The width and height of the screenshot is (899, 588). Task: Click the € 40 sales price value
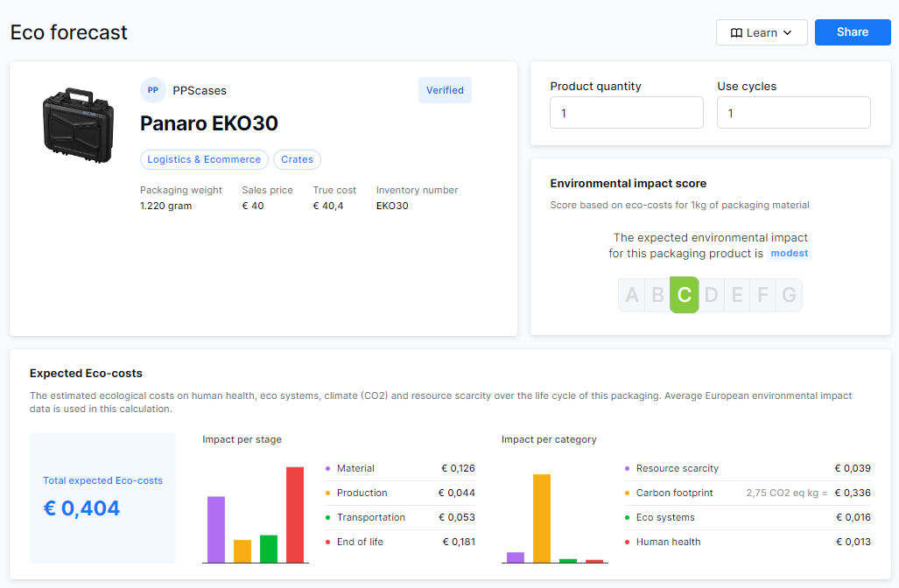click(x=253, y=206)
